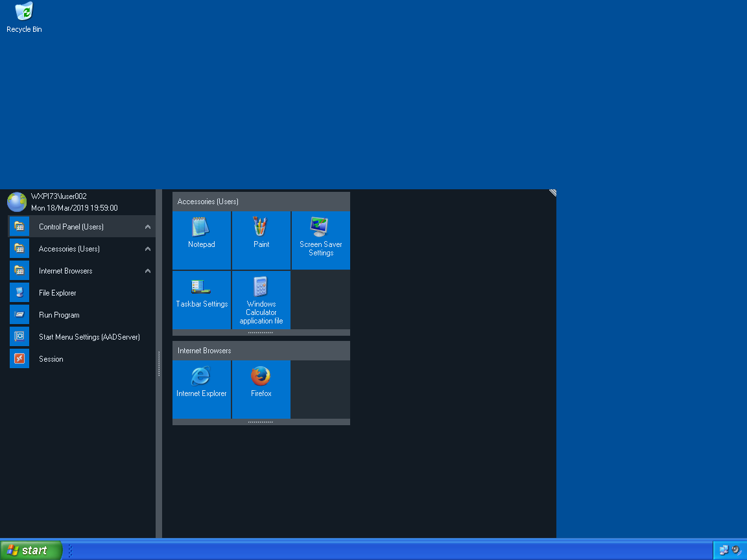747x560 pixels.
Task: Open the Notepad tile
Action: click(202, 240)
